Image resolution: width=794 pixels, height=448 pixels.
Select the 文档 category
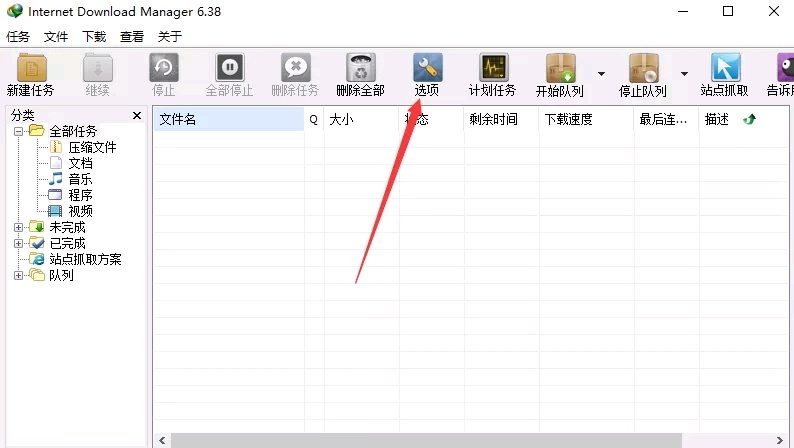pyautogui.click(x=81, y=164)
